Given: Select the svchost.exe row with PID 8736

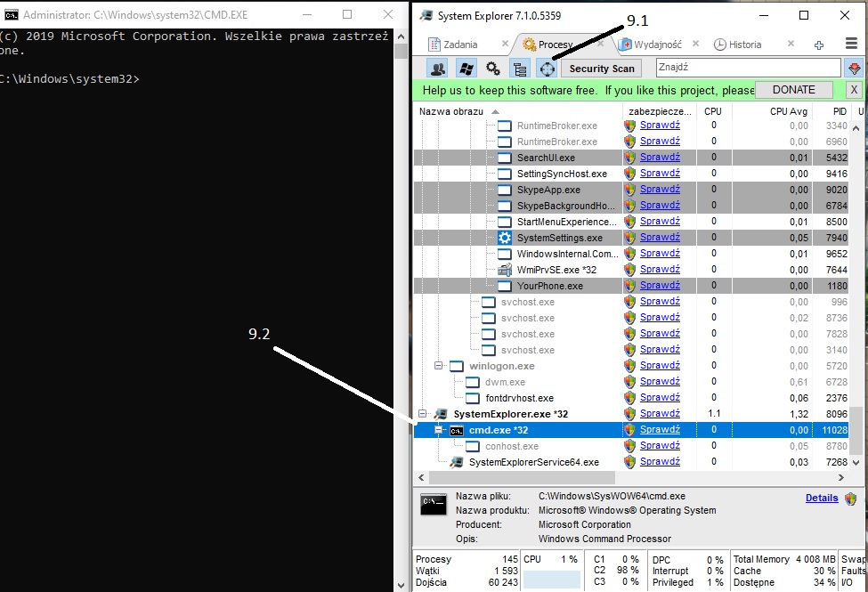Looking at the screenshot, I should (631, 319).
